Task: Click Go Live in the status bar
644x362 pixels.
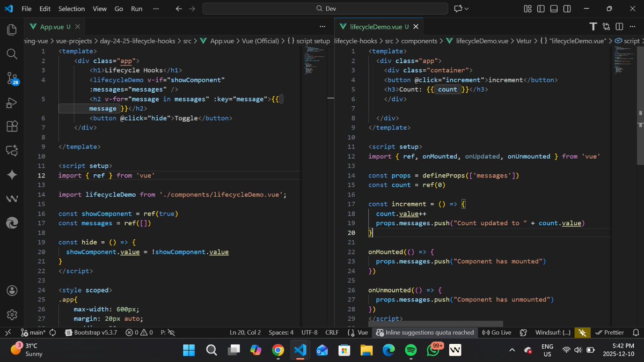Action: (496, 333)
